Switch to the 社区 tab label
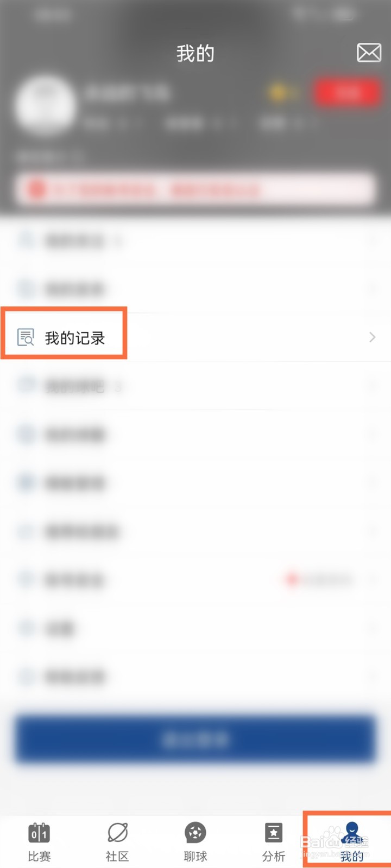The image size is (391, 868). pos(117,857)
